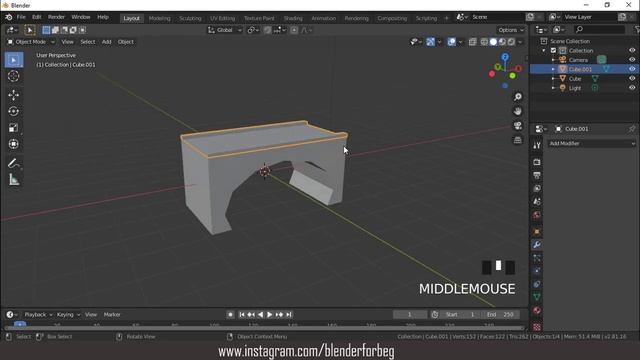
Task: Open the Physics properties tab
Action: pos(537,271)
